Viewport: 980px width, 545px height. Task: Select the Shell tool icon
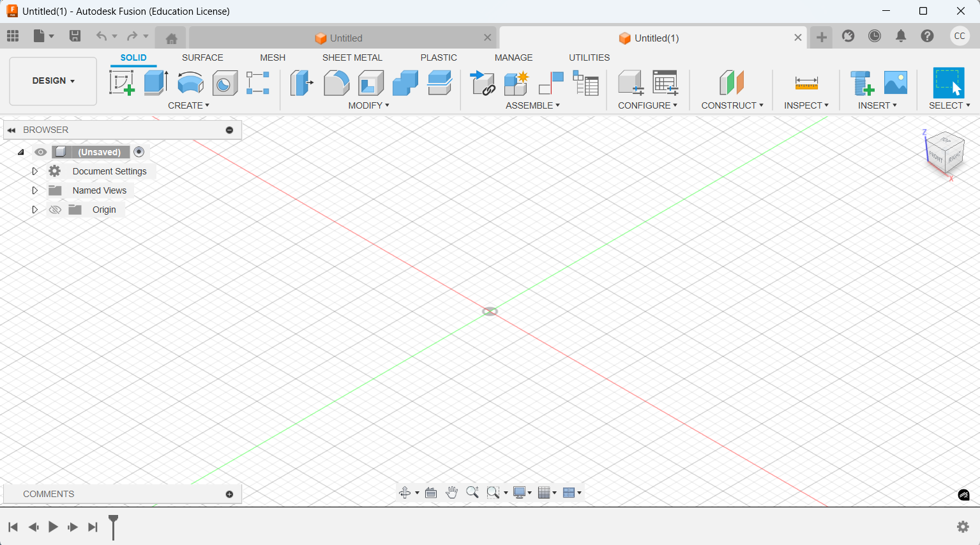pyautogui.click(x=370, y=83)
